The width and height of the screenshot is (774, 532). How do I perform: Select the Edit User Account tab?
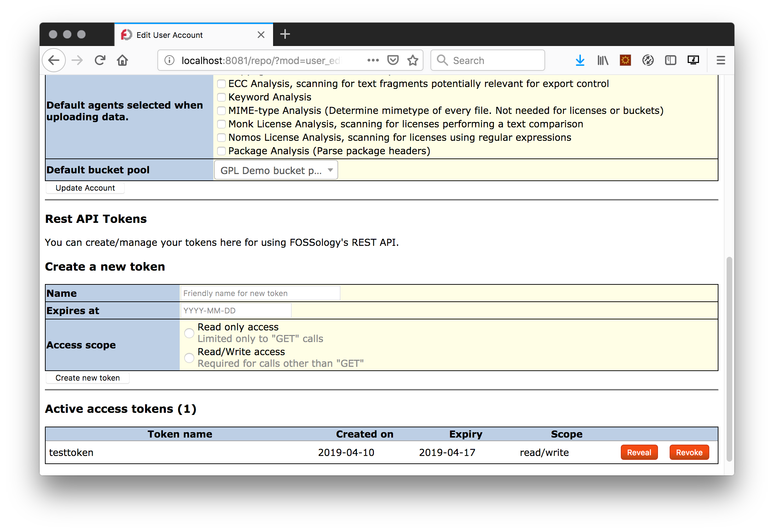coord(193,35)
